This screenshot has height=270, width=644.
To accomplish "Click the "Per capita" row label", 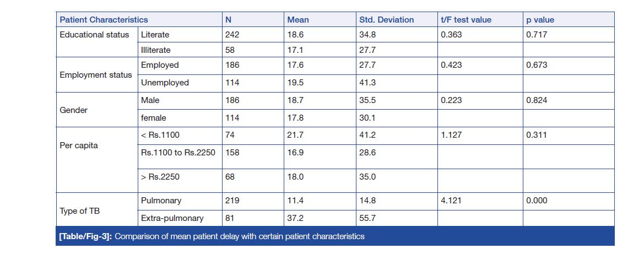I will pyautogui.click(x=79, y=146).
